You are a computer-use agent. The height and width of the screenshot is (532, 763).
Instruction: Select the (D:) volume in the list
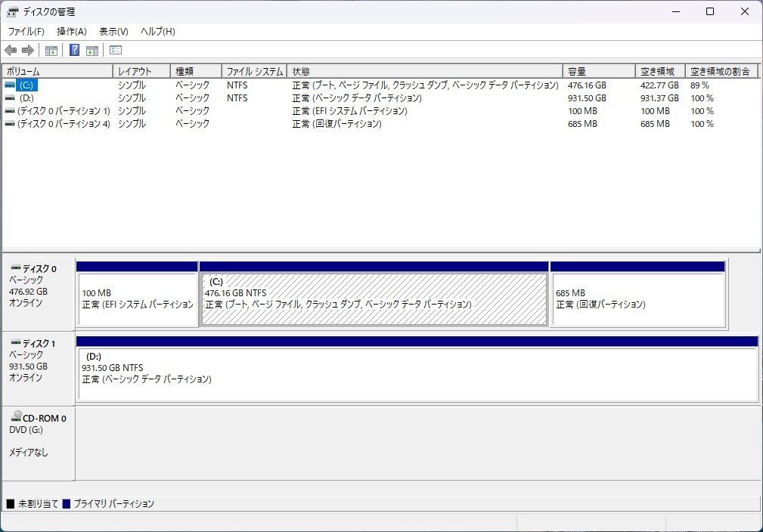point(26,97)
